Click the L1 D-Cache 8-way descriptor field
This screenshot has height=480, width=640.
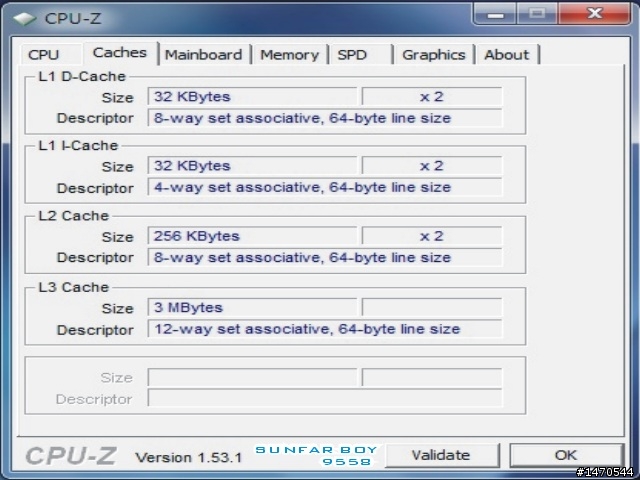[325, 118]
